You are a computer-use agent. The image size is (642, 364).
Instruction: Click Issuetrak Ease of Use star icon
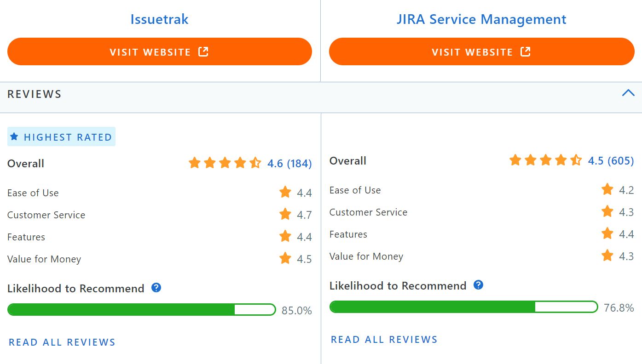[x=285, y=192]
